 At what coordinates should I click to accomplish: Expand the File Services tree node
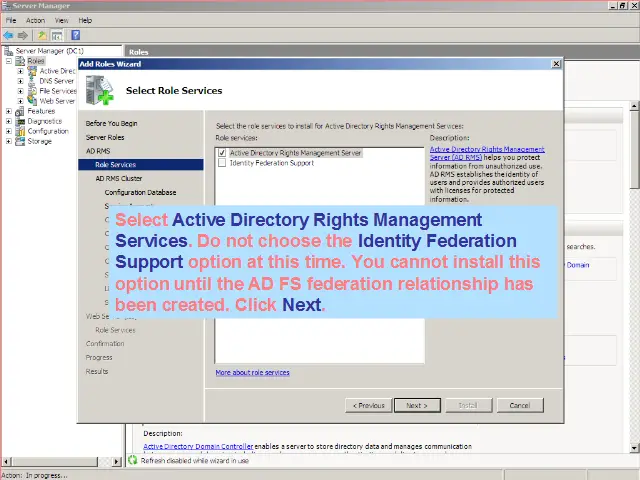[20, 91]
